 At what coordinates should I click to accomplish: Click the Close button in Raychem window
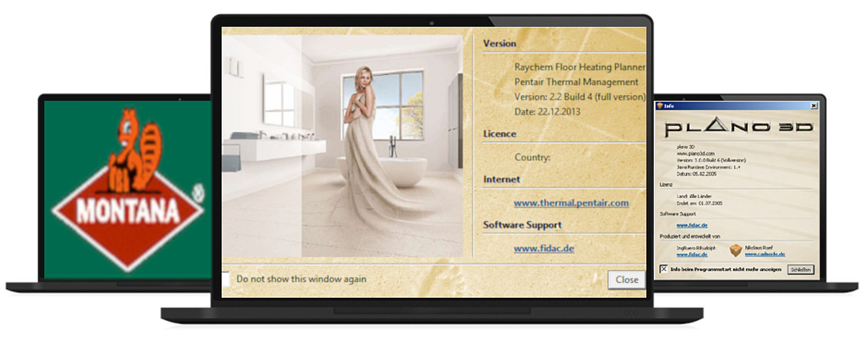point(627,280)
